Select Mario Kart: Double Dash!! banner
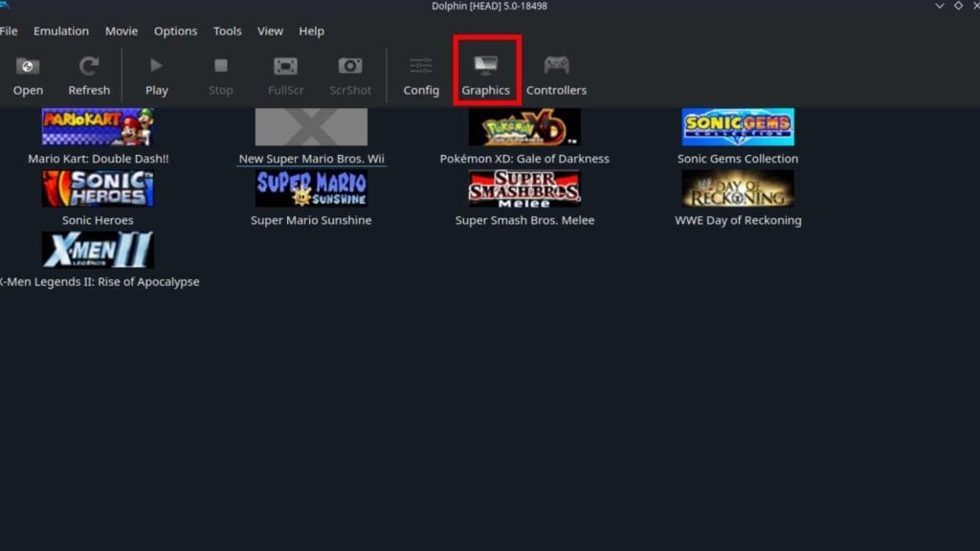 pyautogui.click(x=98, y=127)
